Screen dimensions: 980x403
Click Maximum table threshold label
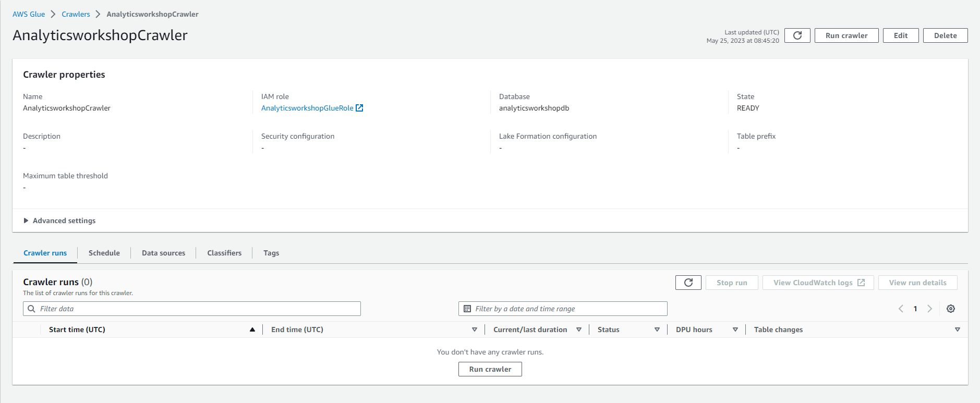click(65, 176)
